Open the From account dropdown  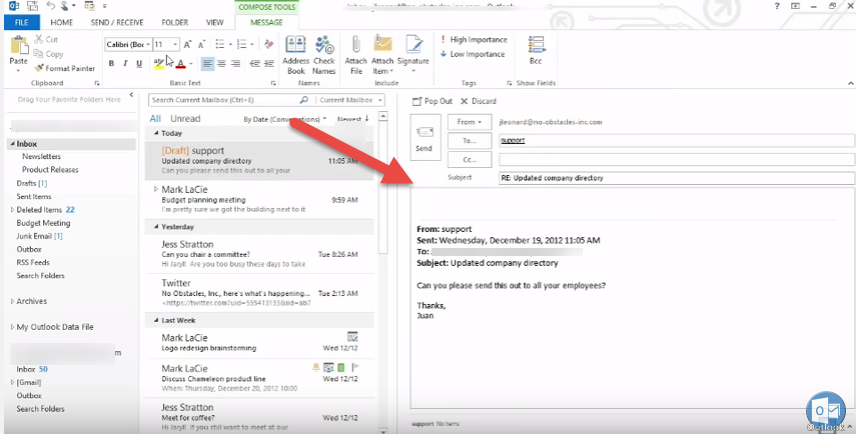click(469, 122)
